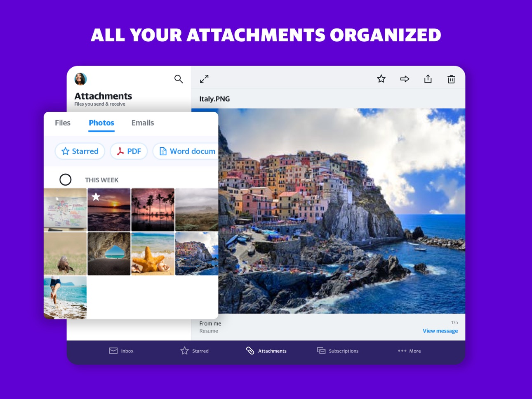Open the search in Attachments panel
Image resolution: width=532 pixels, height=399 pixels.
point(179,79)
